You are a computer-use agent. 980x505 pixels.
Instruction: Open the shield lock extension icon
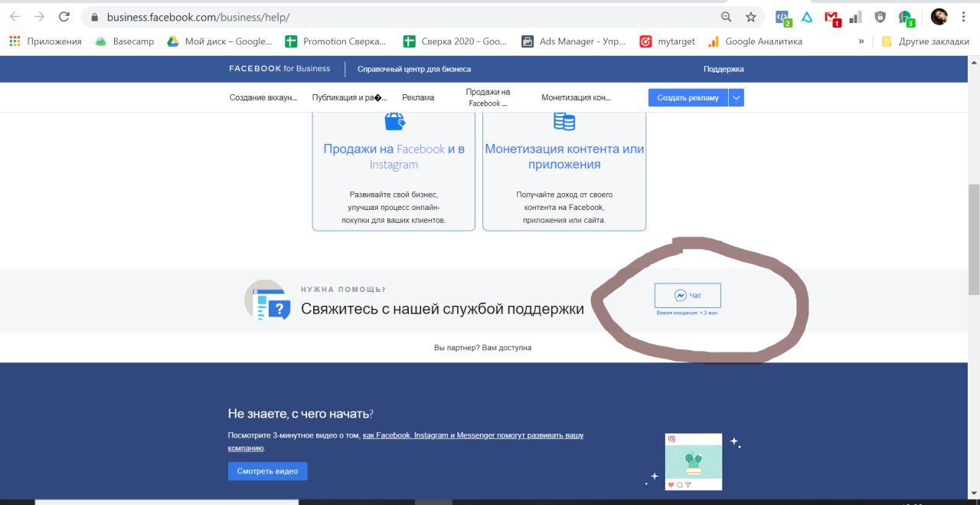pyautogui.click(x=880, y=17)
